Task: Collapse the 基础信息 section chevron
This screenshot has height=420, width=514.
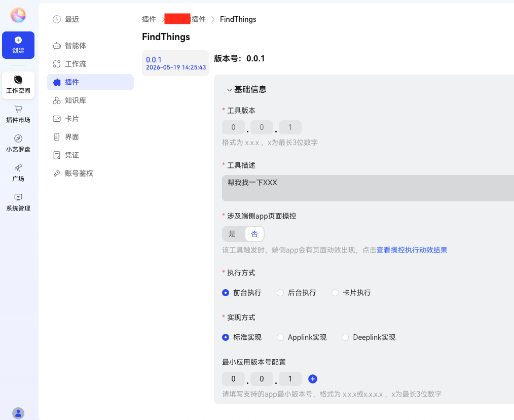Action: [230, 90]
